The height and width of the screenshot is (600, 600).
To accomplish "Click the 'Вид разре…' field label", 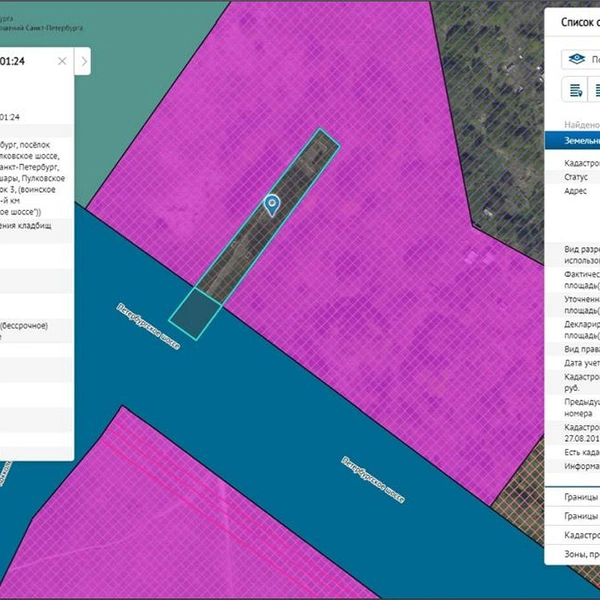I will [x=582, y=255].
